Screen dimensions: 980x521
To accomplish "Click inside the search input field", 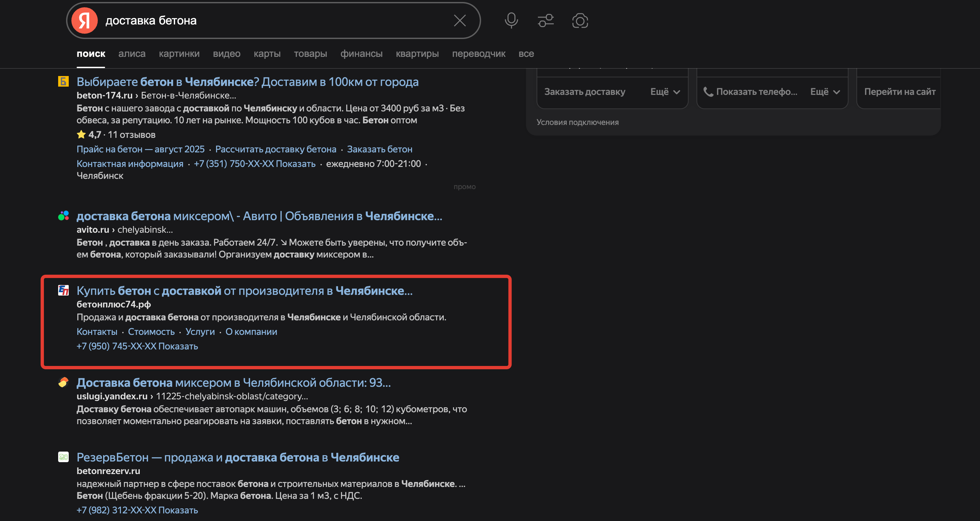I will point(266,20).
